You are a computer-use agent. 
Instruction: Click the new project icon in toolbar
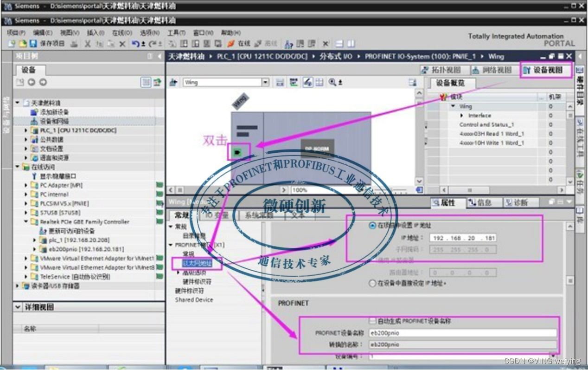13,44
